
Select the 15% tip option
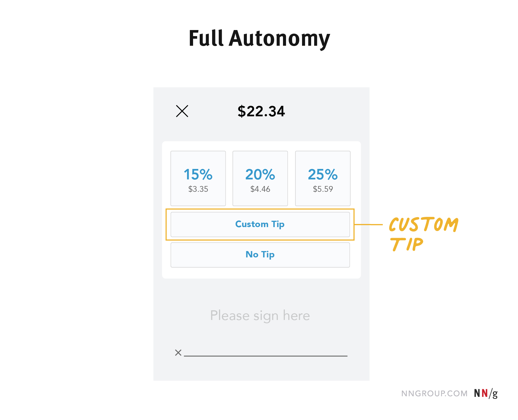pos(198,175)
